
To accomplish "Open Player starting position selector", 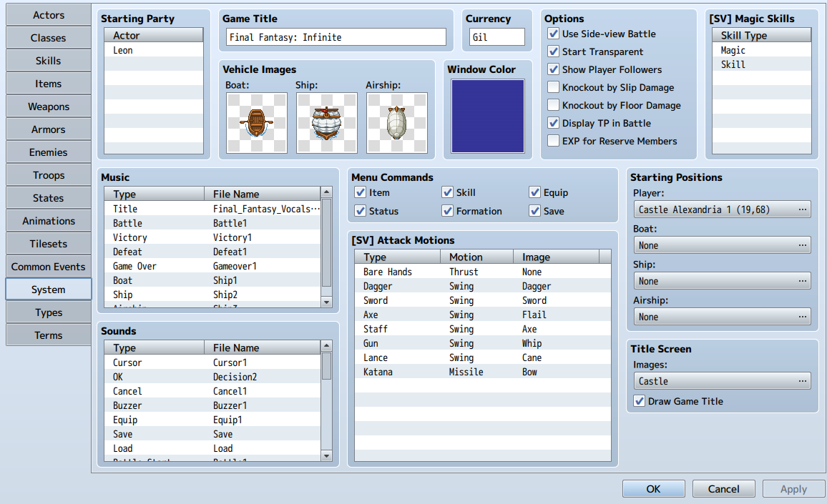I will pos(722,209).
